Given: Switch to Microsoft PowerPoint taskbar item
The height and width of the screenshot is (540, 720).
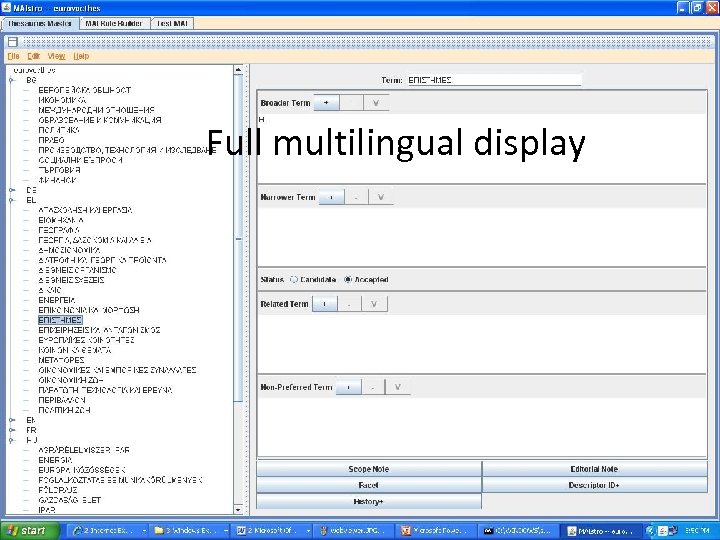Looking at the screenshot, I should 436,531.
